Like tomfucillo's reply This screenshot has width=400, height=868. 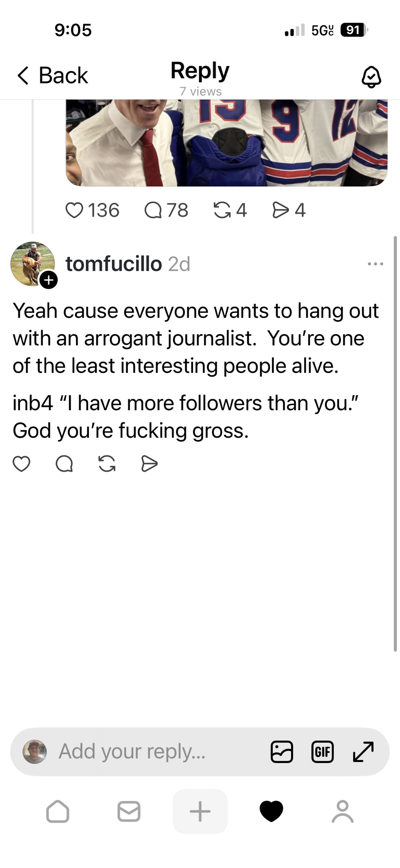[x=21, y=464]
